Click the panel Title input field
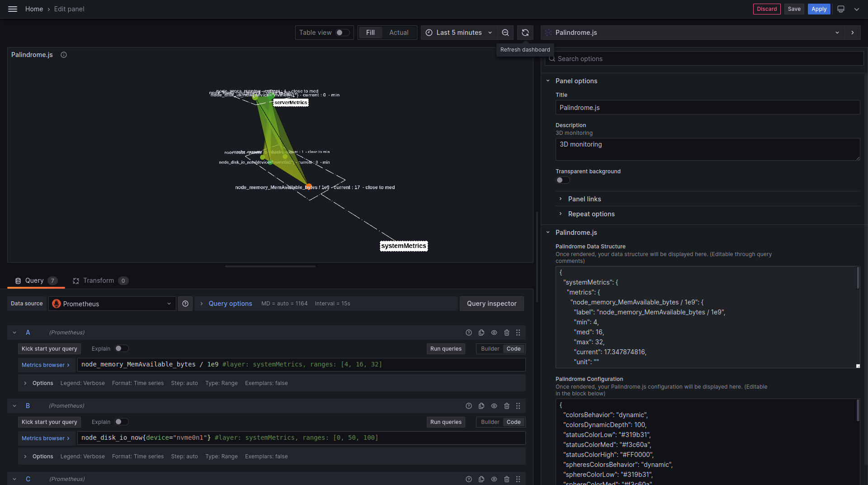This screenshot has height=485, width=868. pos(708,107)
